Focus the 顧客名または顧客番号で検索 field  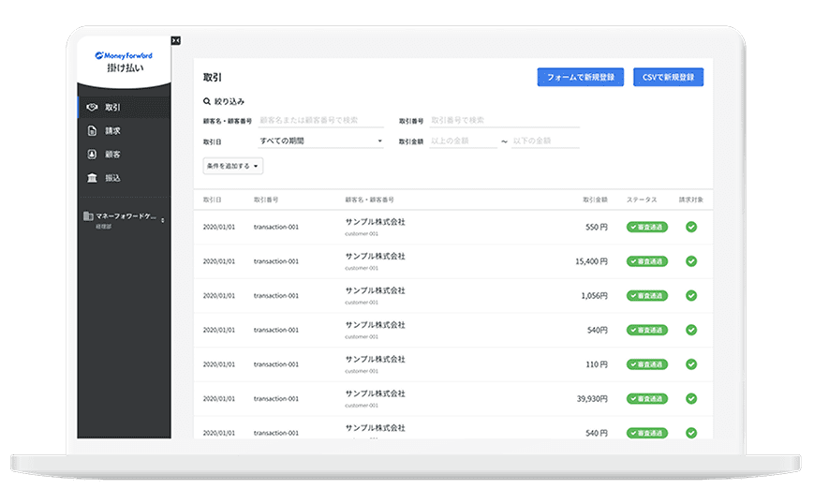click(320, 121)
